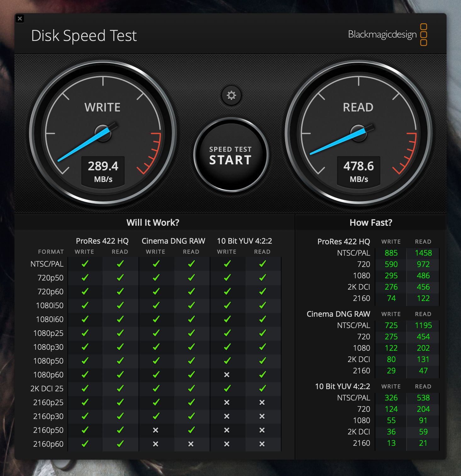
Task: Select the "Will It Work?" panel header
Action: coord(153,223)
